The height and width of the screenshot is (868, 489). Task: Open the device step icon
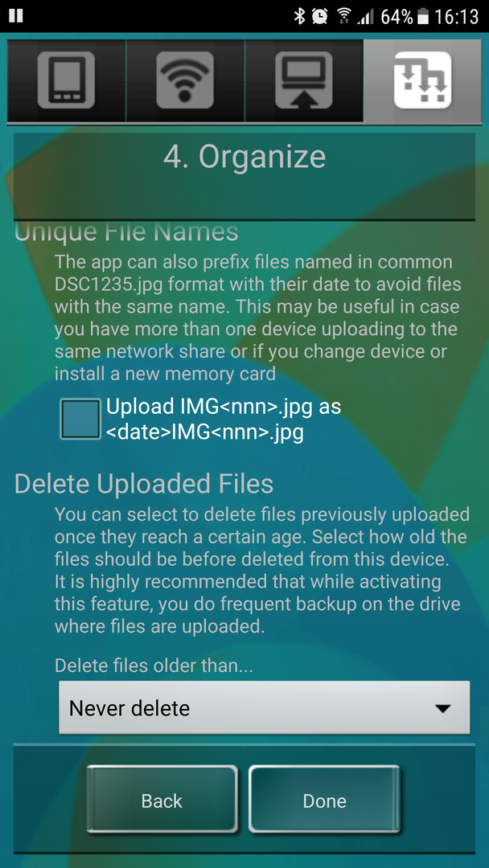(67, 80)
